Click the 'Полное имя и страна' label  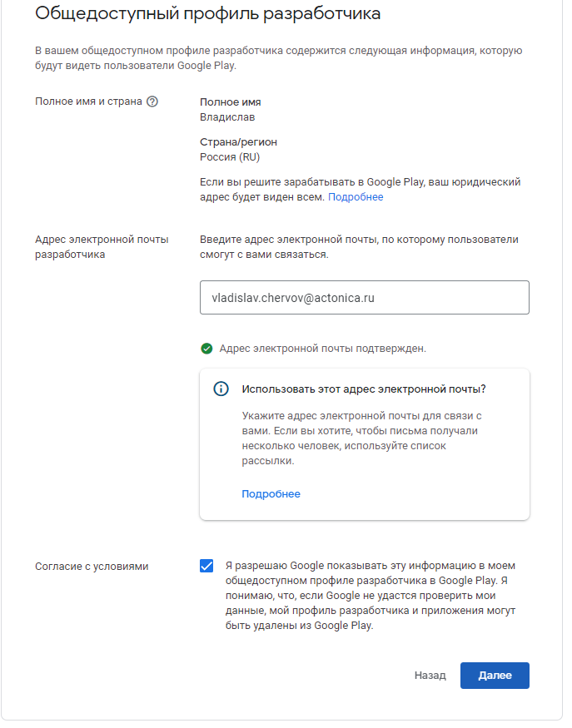88,102
